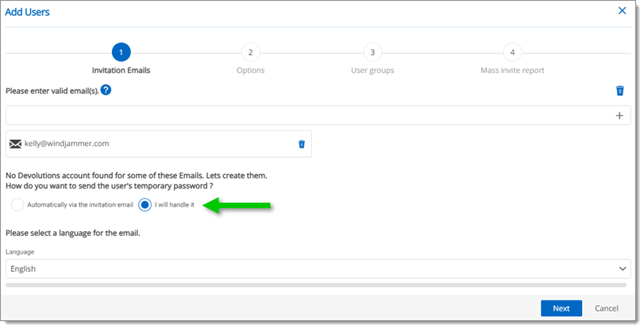Expand the language list chevron arrow
The width and height of the screenshot is (644, 329).
click(x=623, y=269)
